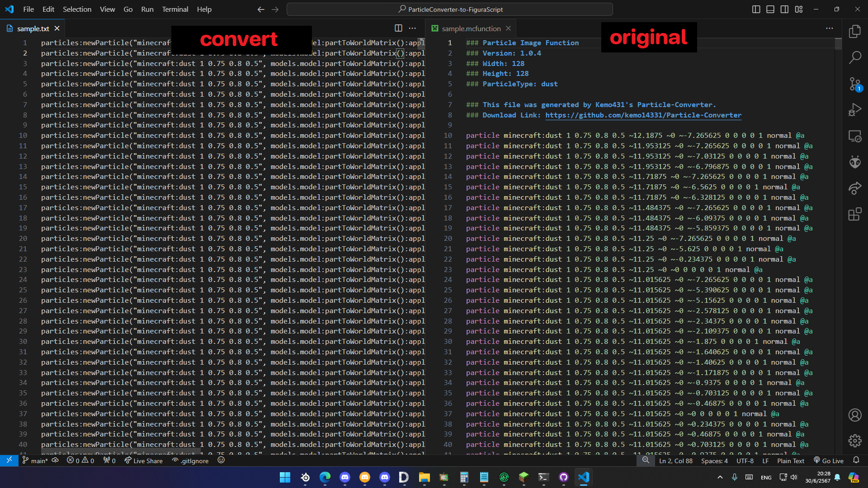The image size is (868, 488).
Task: Open Run and Debug view
Action: point(854,110)
